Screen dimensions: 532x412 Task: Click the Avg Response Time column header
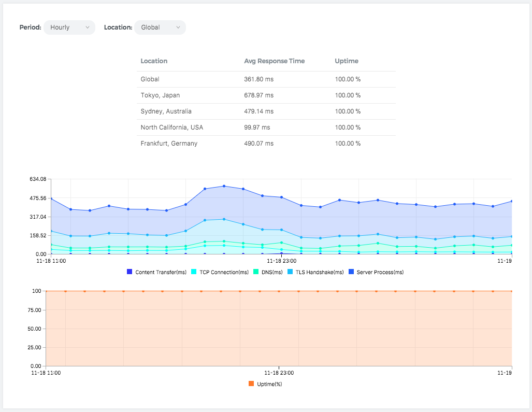tap(274, 61)
